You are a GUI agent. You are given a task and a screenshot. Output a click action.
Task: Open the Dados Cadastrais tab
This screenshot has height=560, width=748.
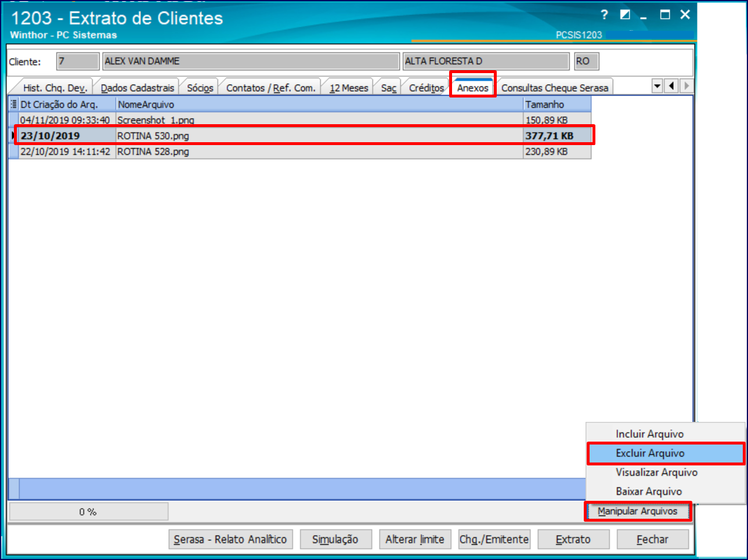coord(138,88)
